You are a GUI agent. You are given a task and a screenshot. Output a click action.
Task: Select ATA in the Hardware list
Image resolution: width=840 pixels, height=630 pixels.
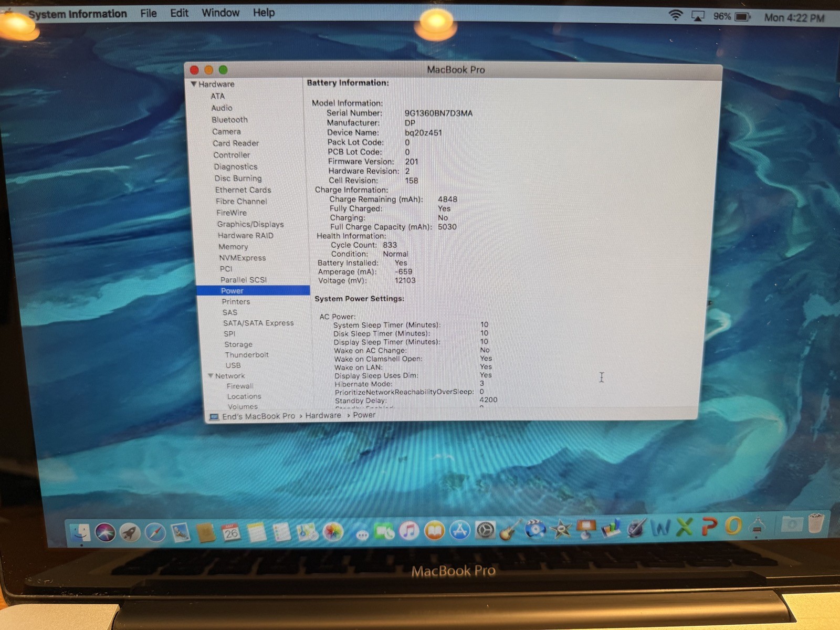pyautogui.click(x=217, y=96)
